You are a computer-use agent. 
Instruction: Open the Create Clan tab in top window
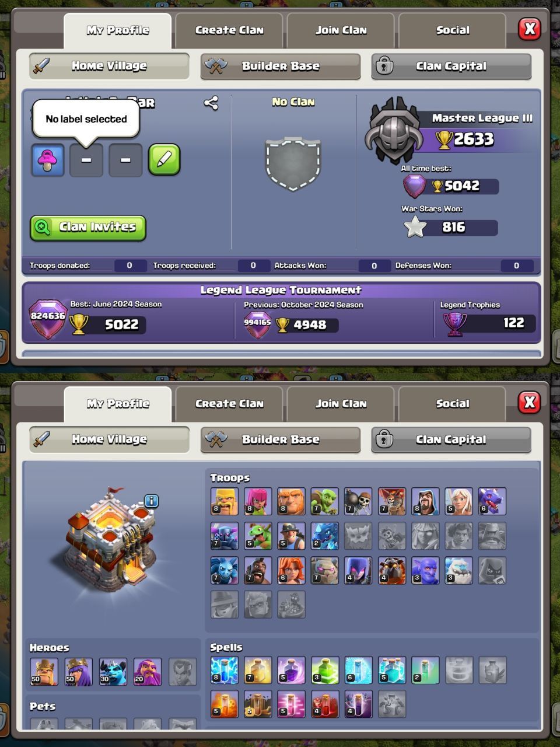click(229, 30)
